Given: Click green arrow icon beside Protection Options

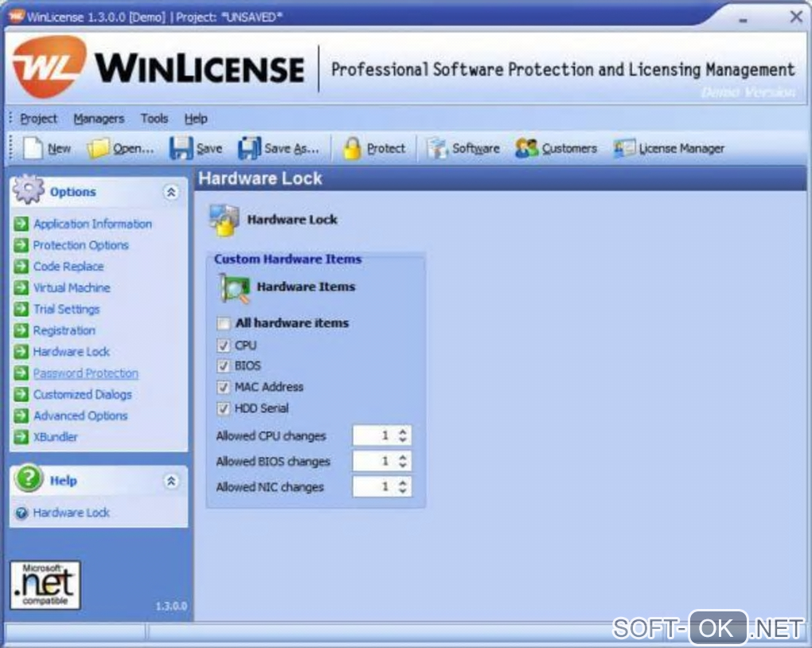Looking at the screenshot, I should pyautogui.click(x=21, y=245).
